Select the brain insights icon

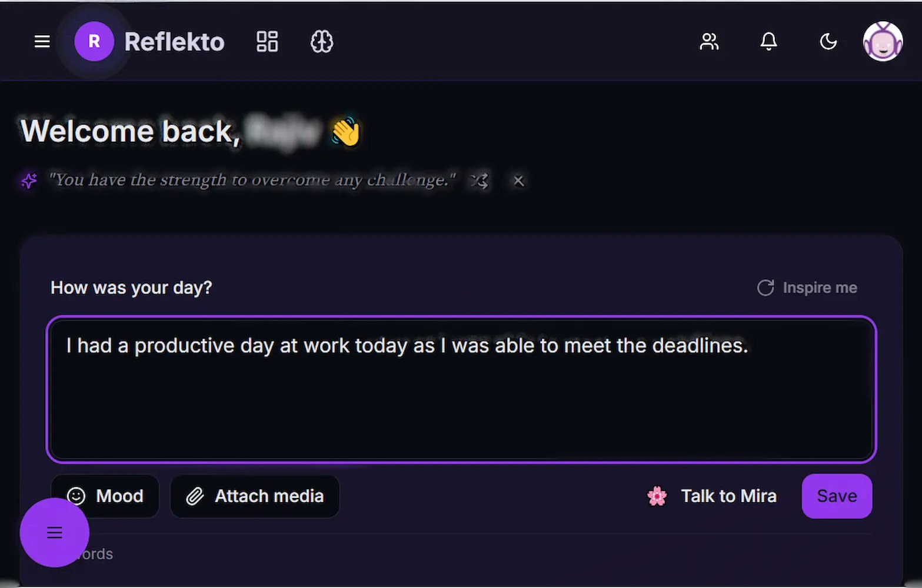(x=321, y=41)
